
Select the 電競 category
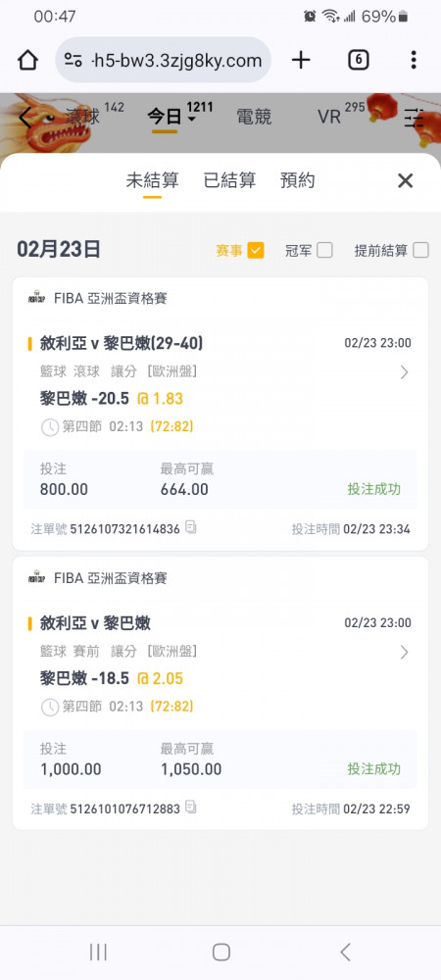coord(254,117)
